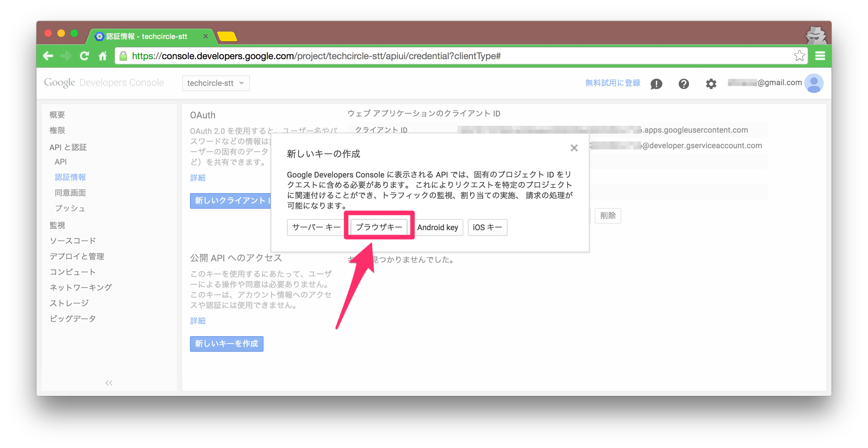Open the Chrome hamburger menu

[820, 56]
